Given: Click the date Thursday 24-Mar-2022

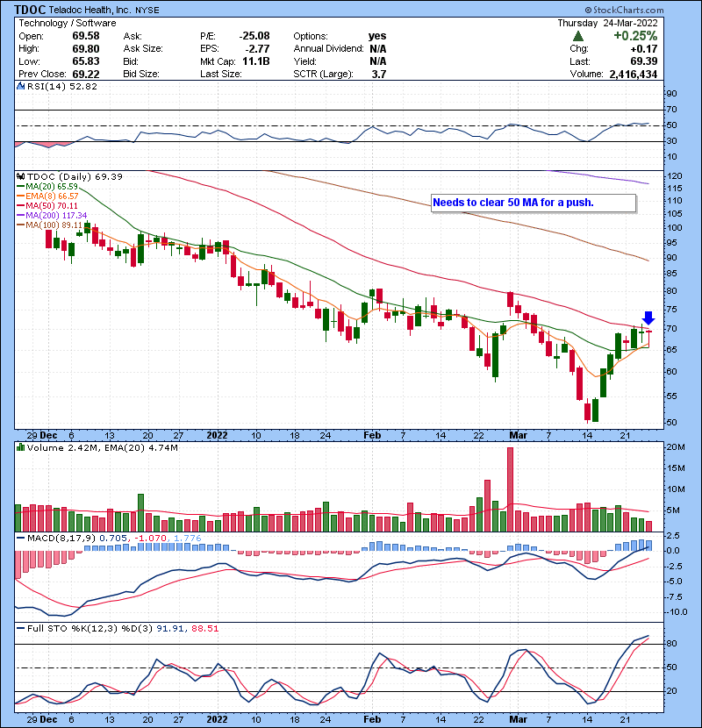Looking at the screenshot, I should 608,23.
